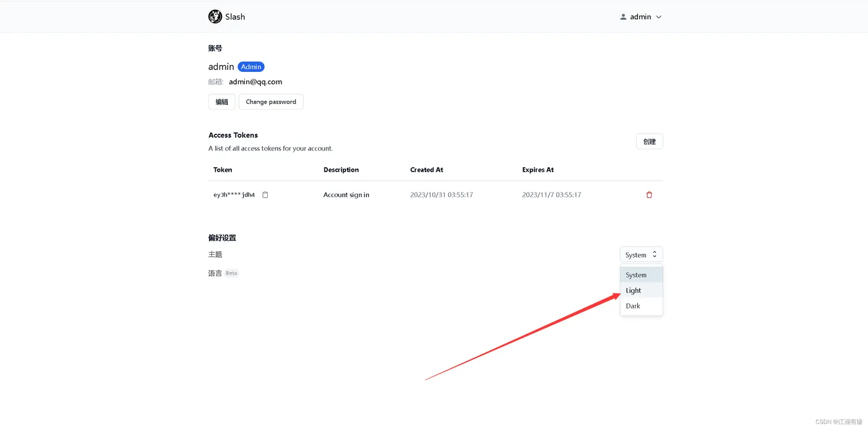Choose the Dark theme option

pos(641,306)
